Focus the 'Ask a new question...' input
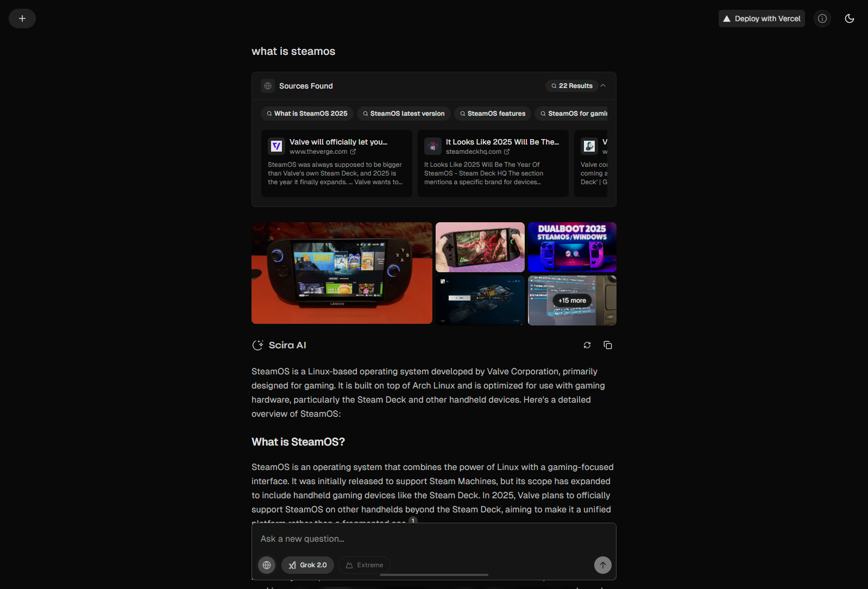 [x=433, y=539]
